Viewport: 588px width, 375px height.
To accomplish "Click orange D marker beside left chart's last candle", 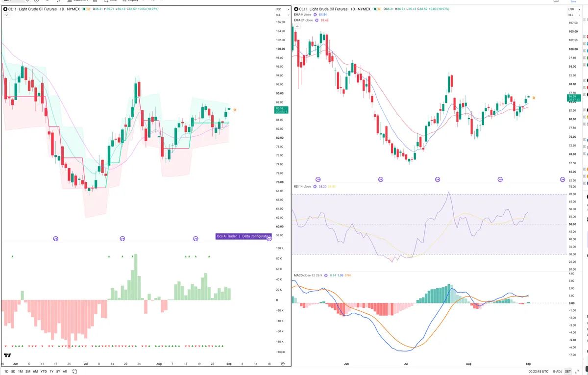I will coord(235,109).
